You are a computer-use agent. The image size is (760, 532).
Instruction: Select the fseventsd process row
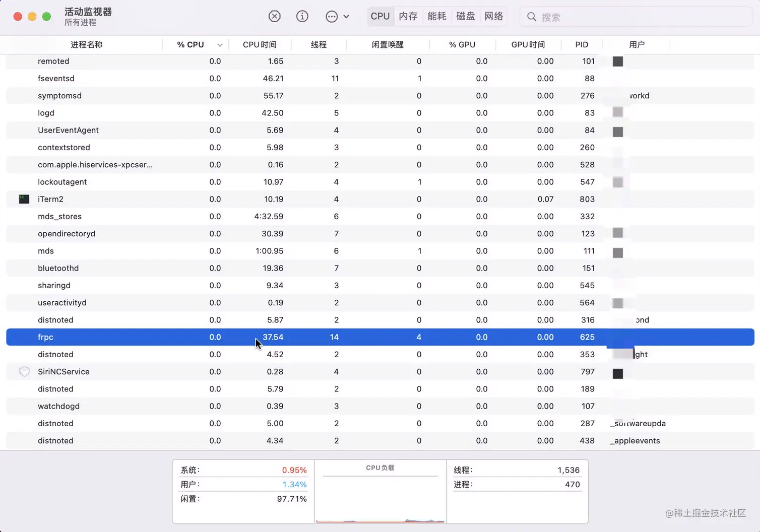pyautogui.click(x=380, y=79)
